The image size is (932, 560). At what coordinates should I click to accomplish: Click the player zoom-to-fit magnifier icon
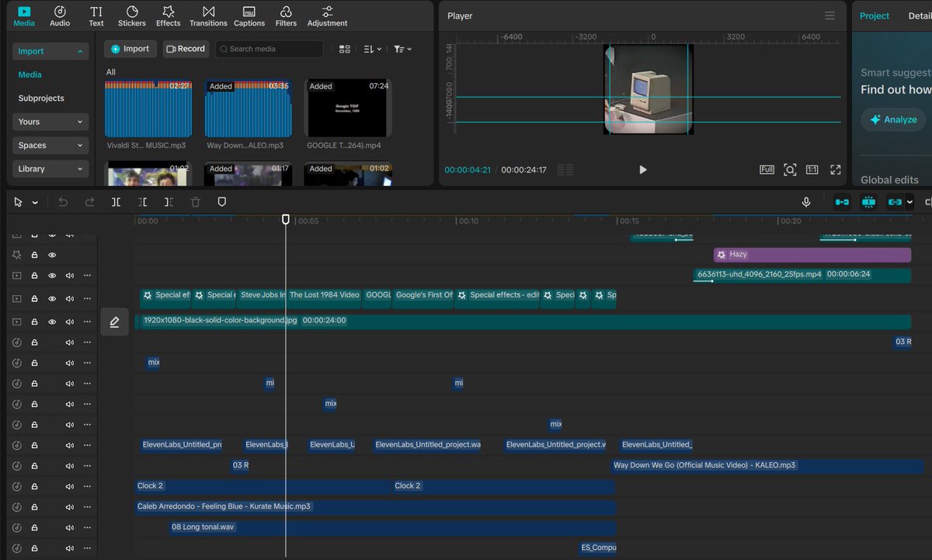[x=790, y=169]
